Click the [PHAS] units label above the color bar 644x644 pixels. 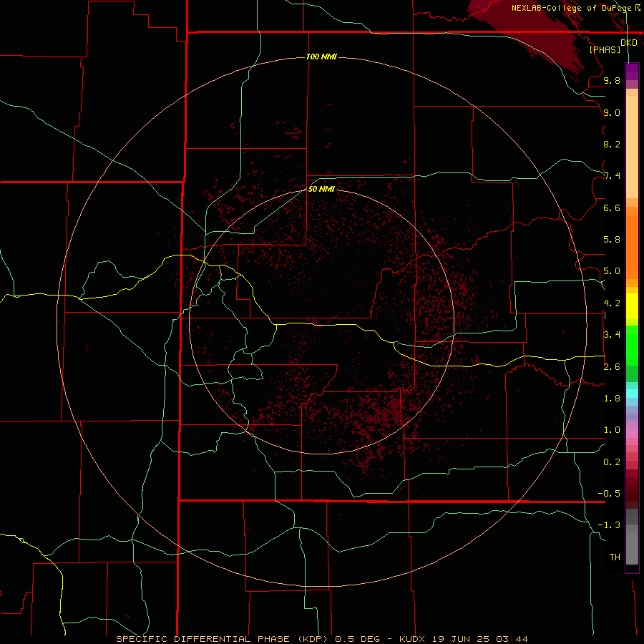click(x=605, y=49)
